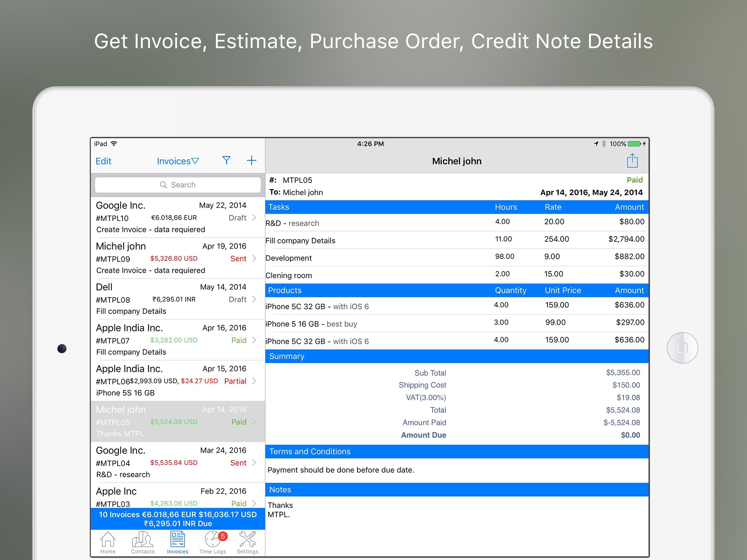Open the Apple India MTPL07 chevron

click(254, 340)
